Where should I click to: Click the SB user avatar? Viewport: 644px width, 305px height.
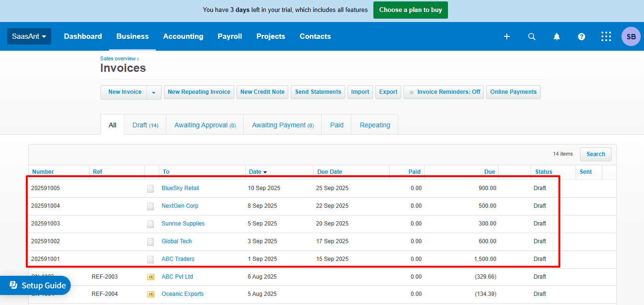coord(631,36)
